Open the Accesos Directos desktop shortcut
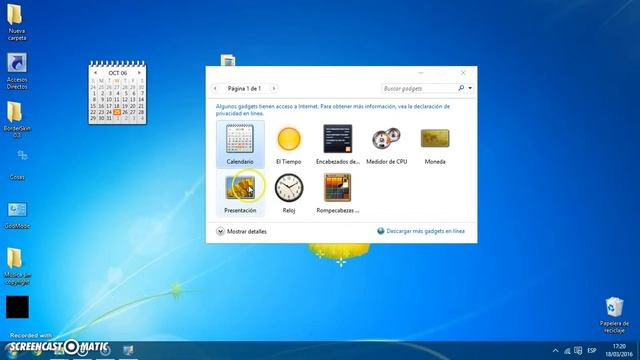This screenshot has width=640, height=360. 17,71
